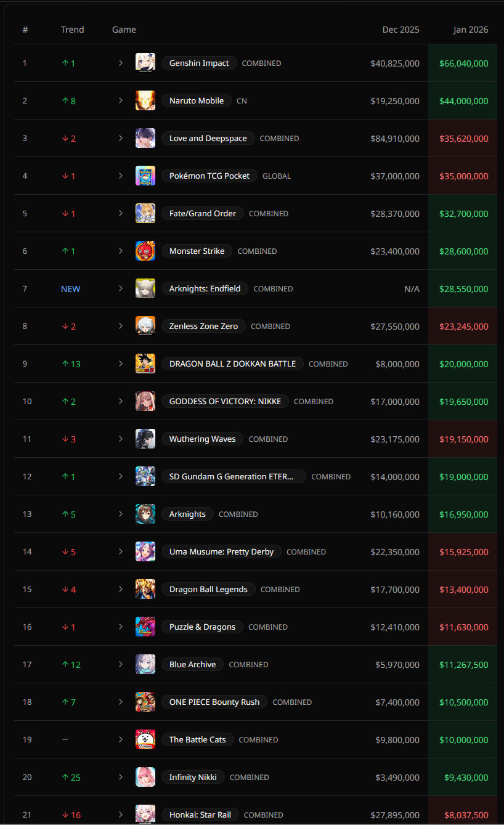Click the $19,150,000 Jan 2026 value

point(464,439)
